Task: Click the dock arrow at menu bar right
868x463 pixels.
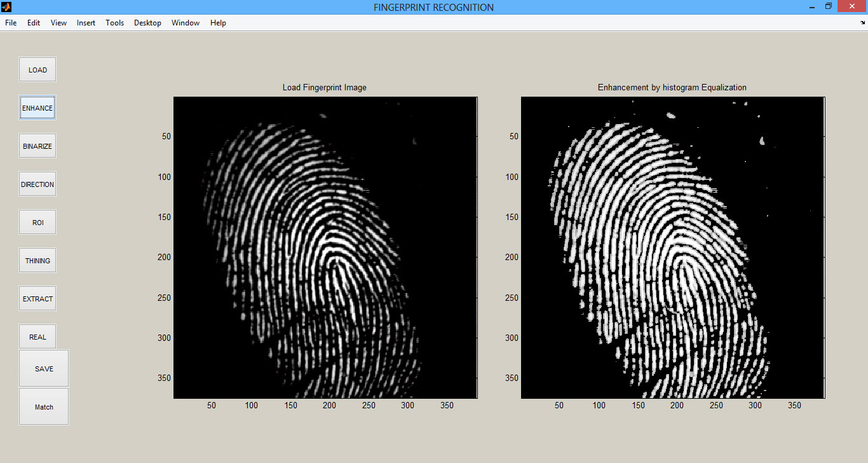Action: click(x=862, y=22)
